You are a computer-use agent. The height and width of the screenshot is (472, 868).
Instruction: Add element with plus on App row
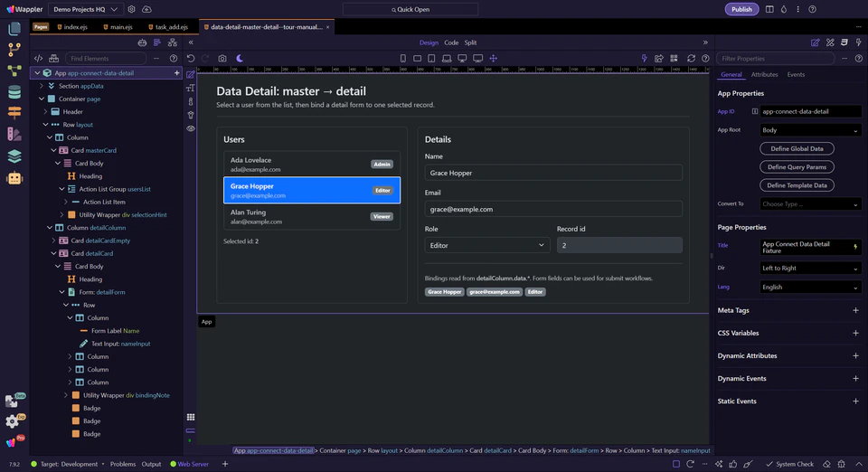point(176,73)
